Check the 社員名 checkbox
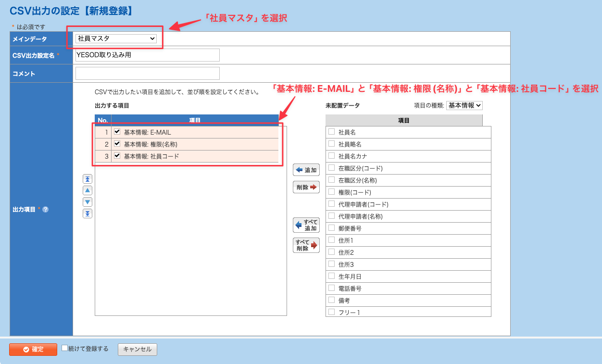This screenshot has width=602, height=364. click(x=331, y=131)
